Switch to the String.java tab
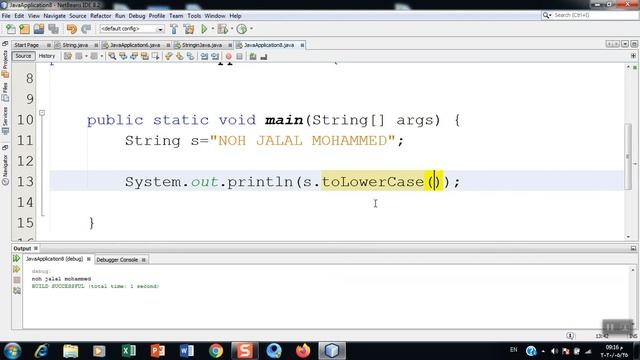The width and height of the screenshot is (640, 360). pos(75,45)
